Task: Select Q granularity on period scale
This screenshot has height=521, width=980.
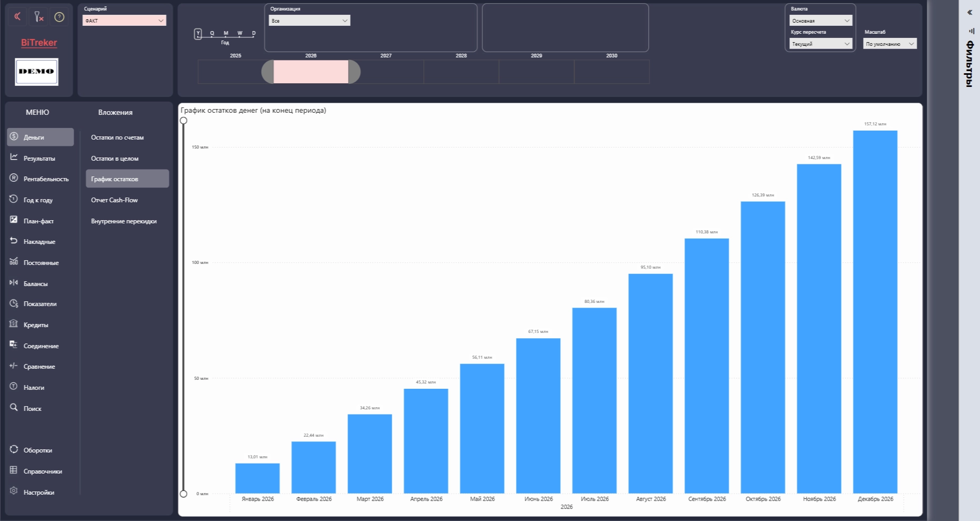Action: pyautogui.click(x=212, y=33)
